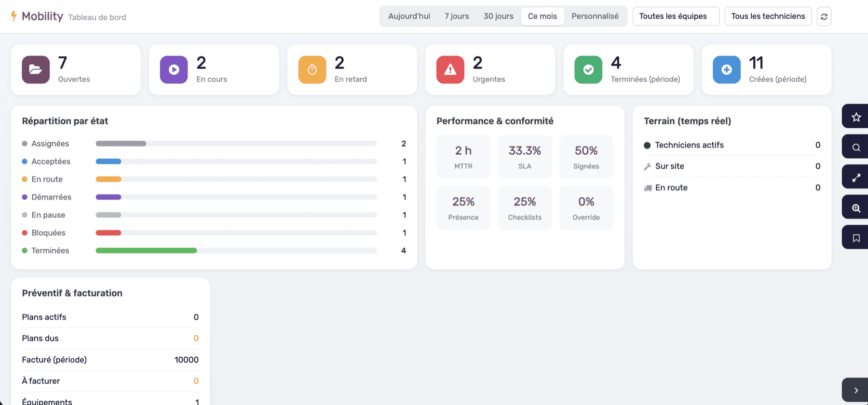The width and height of the screenshot is (868, 405).
Task: Open the Tous les techniciens dropdown
Action: click(768, 16)
